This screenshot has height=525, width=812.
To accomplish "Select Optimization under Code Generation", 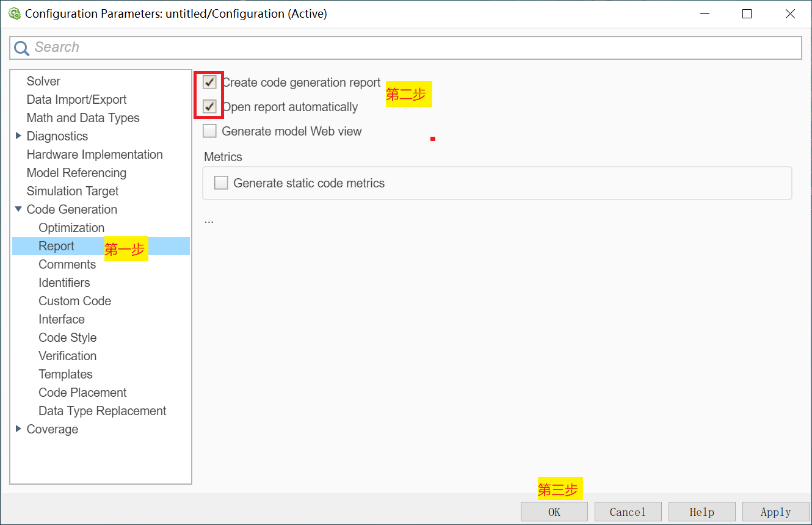I will 71,228.
